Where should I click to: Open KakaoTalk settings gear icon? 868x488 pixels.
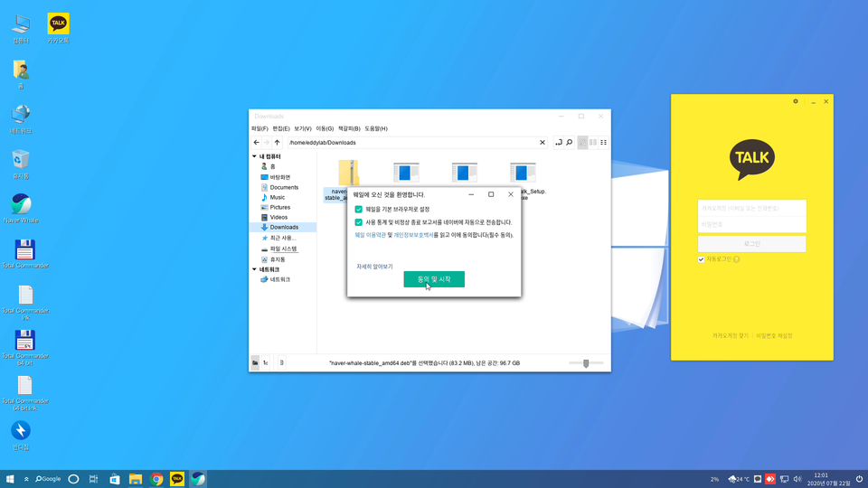796,101
